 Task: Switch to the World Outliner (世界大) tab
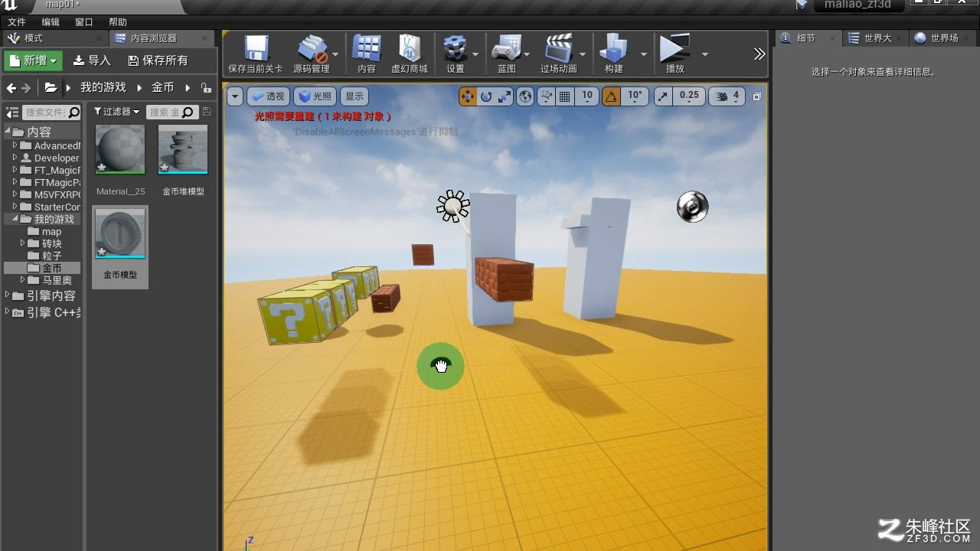coord(874,38)
